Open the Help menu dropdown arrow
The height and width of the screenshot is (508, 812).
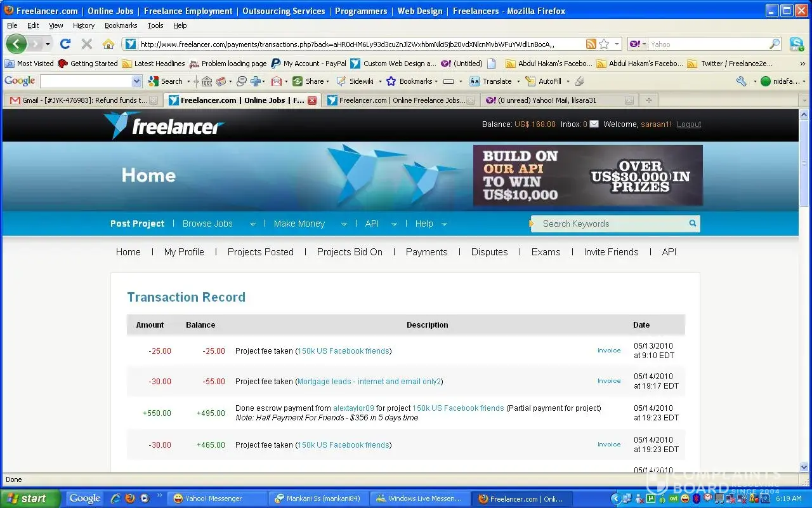pyautogui.click(x=444, y=224)
